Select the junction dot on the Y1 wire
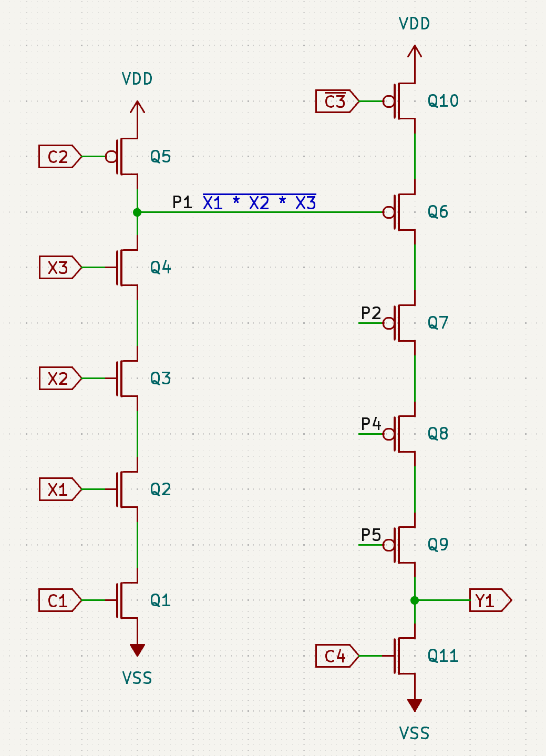Image resolution: width=546 pixels, height=756 pixels. click(415, 600)
